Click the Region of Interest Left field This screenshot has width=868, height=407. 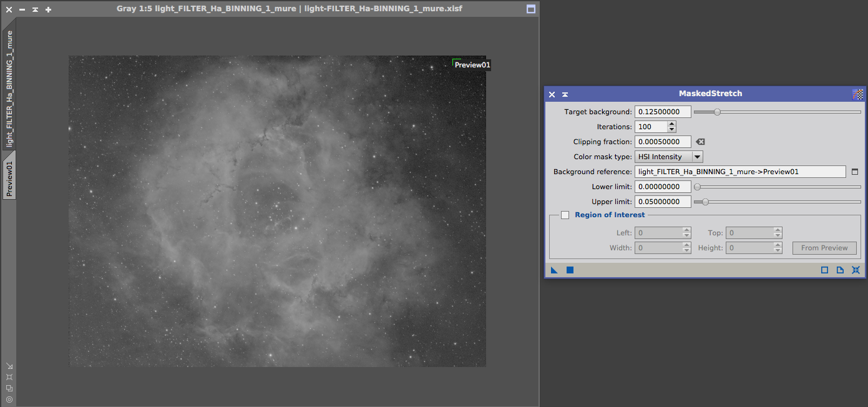tap(658, 233)
